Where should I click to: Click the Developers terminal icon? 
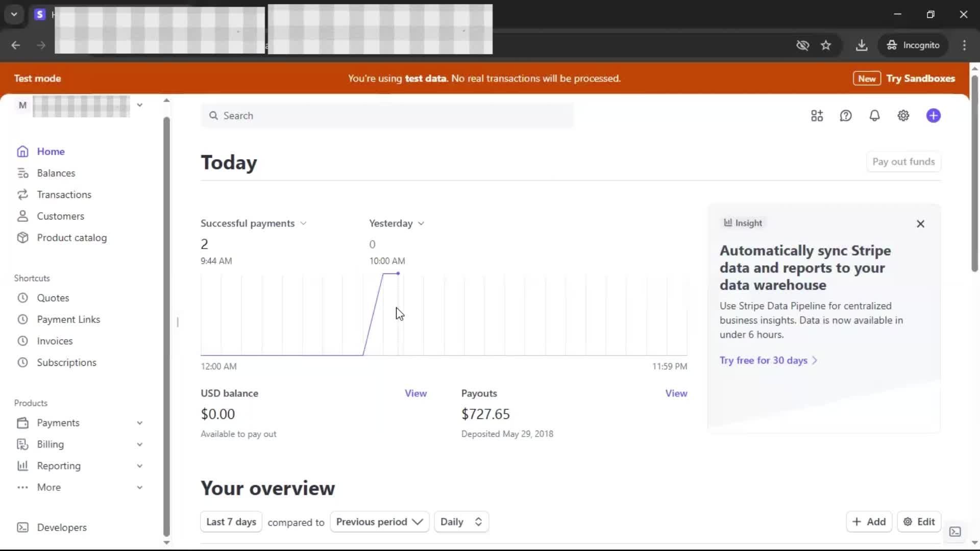point(22,528)
